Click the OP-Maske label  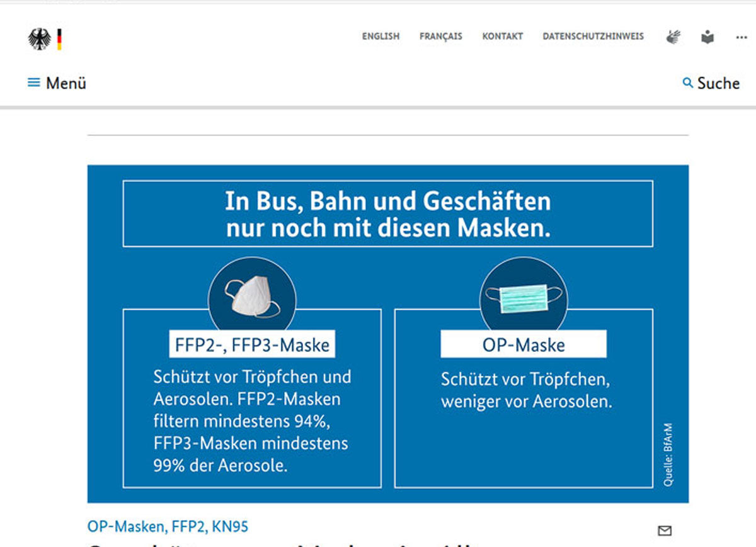point(523,345)
